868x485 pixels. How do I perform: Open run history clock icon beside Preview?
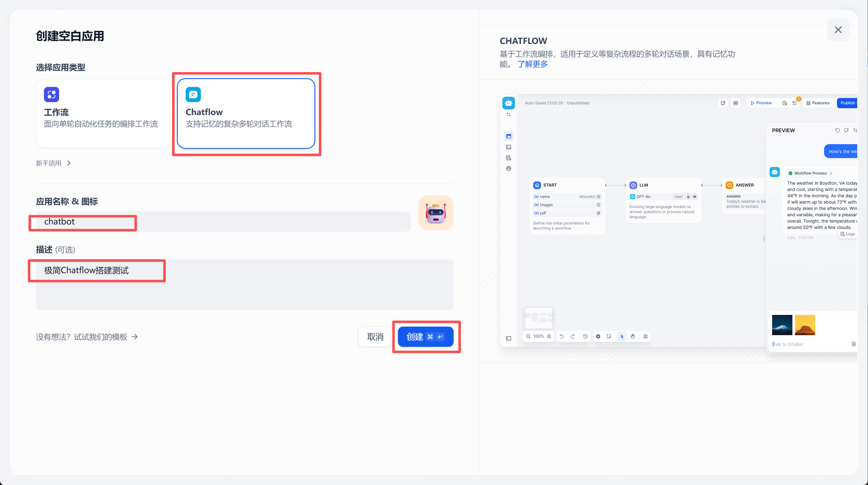784,103
